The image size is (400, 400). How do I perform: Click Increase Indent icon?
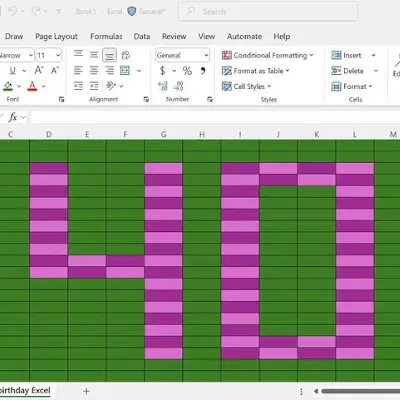(x=94, y=86)
